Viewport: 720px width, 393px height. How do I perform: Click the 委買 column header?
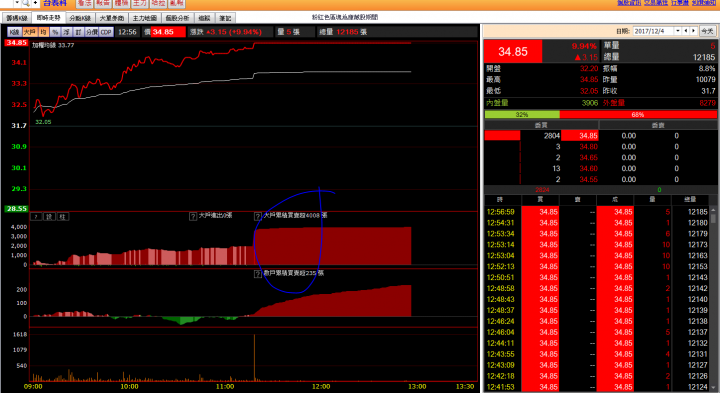(541, 125)
